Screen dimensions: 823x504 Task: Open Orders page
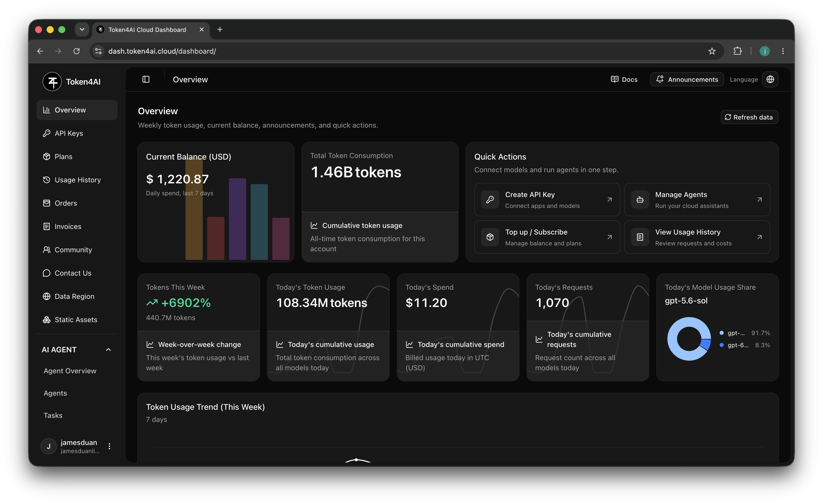coord(77,203)
